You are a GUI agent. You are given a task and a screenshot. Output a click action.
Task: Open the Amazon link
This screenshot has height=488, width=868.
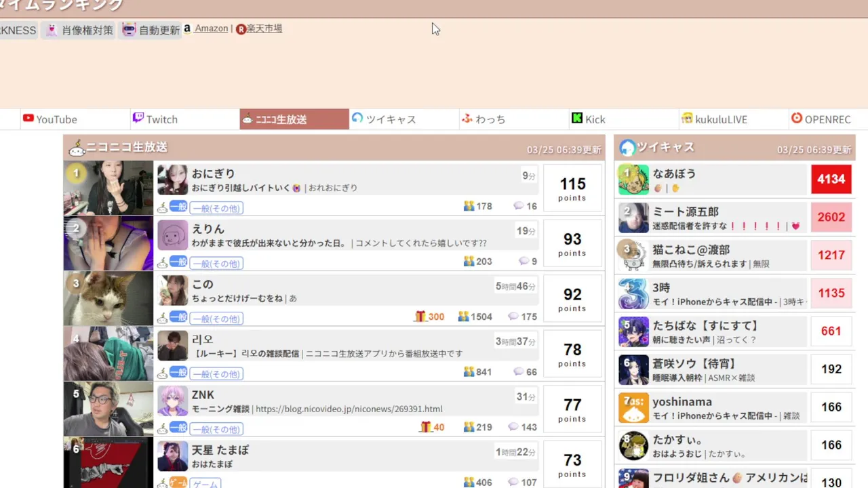(x=211, y=28)
